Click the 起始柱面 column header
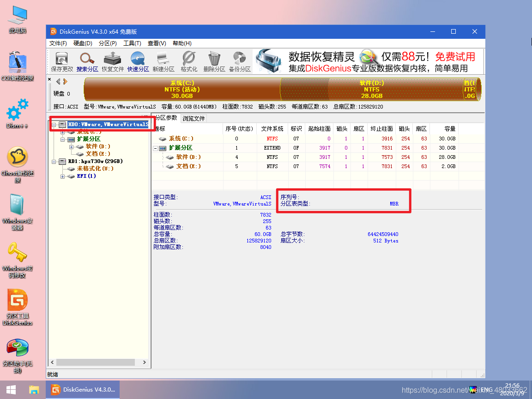This screenshot has height=399, width=532. pos(319,129)
